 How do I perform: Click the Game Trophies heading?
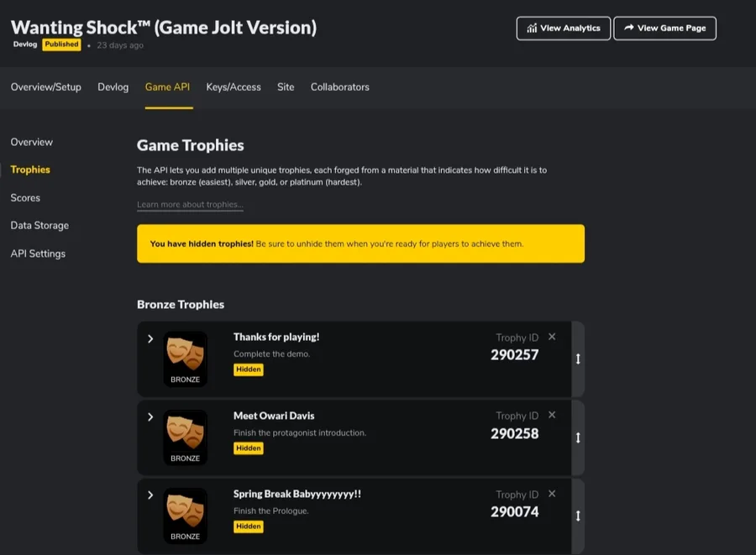(x=191, y=145)
